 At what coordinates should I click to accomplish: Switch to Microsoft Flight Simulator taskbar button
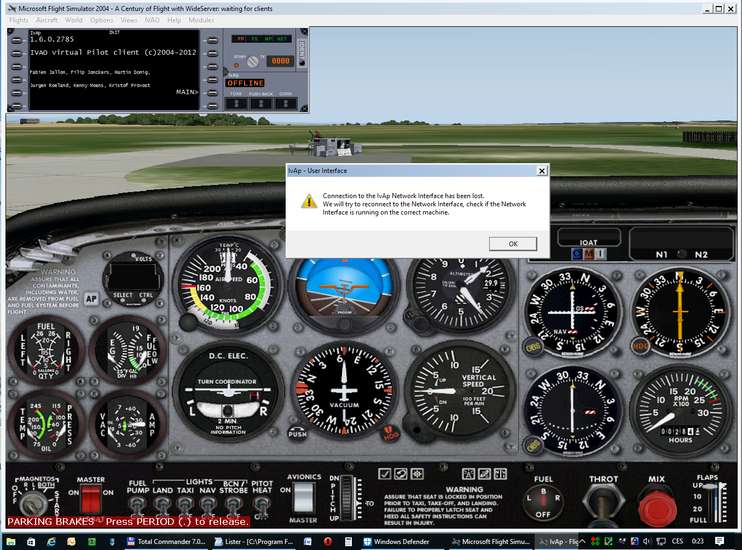(x=491, y=541)
